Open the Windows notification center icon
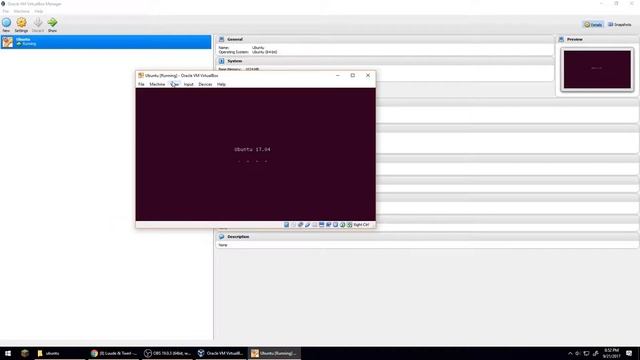Image resolution: width=640 pixels, height=360 pixels. tap(629, 353)
